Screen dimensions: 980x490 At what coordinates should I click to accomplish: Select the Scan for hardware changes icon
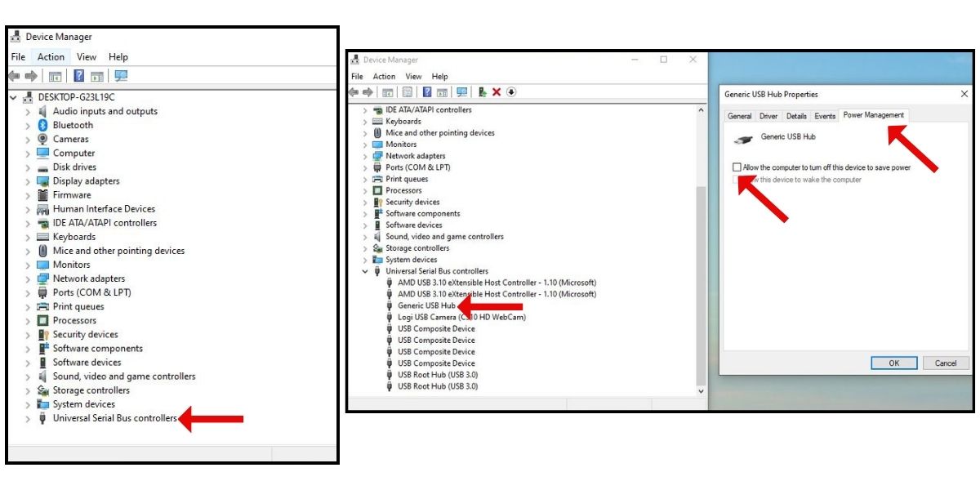click(x=462, y=92)
